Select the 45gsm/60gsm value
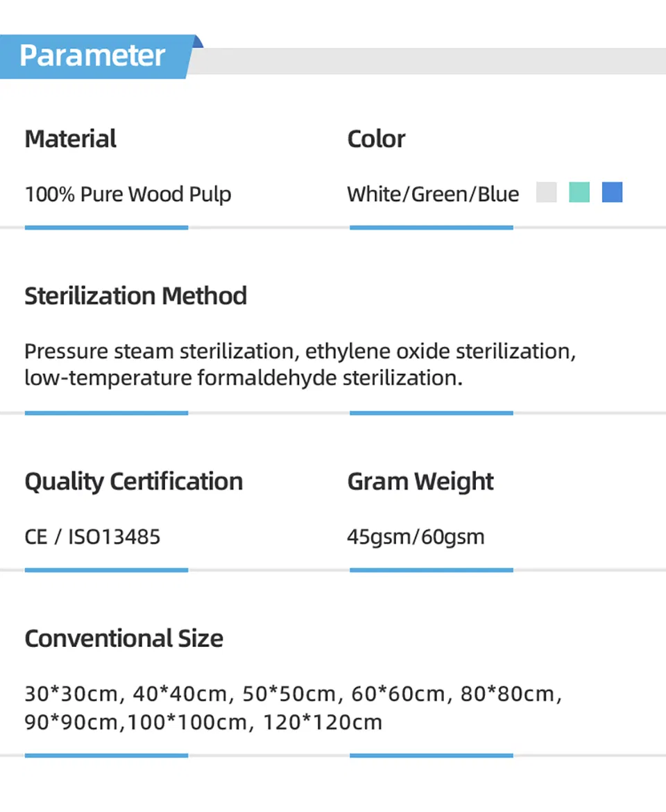Screen dimensions: 666x812 click(x=416, y=537)
